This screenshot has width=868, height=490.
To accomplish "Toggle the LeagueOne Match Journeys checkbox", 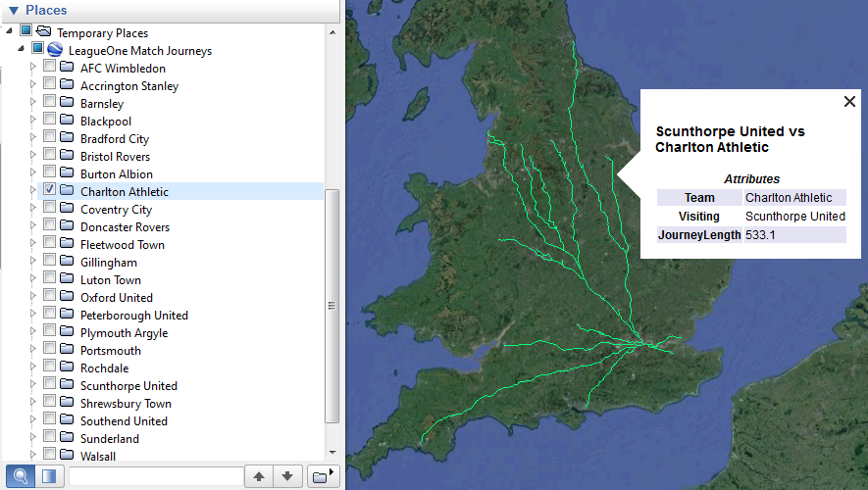I will point(37,48).
